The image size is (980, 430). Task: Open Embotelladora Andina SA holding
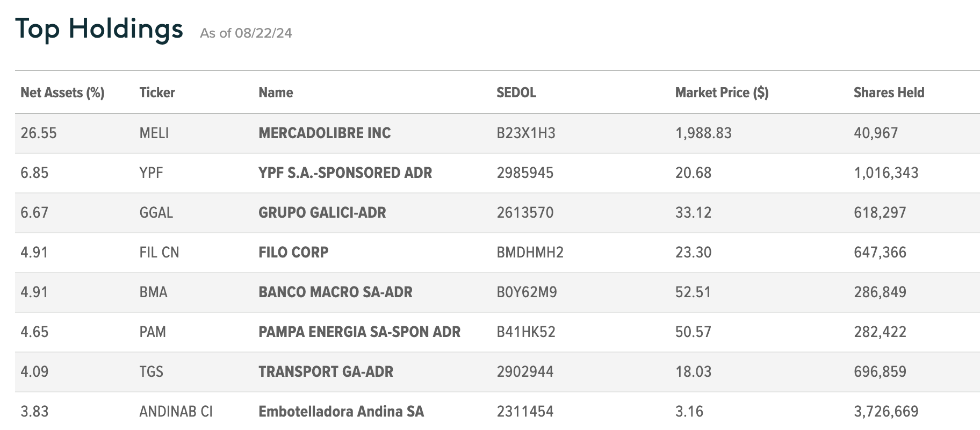[x=341, y=412]
